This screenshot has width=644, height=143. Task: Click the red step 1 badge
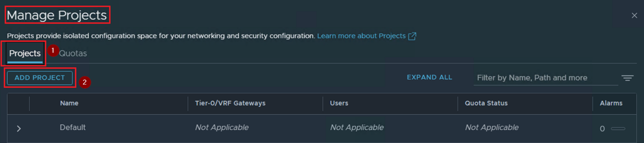[53, 50]
